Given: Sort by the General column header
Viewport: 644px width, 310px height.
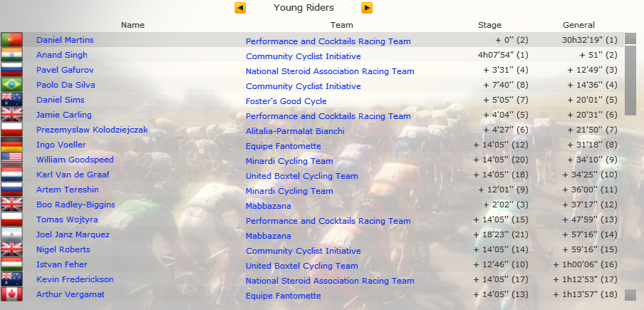Looking at the screenshot, I should [x=578, y=25].
